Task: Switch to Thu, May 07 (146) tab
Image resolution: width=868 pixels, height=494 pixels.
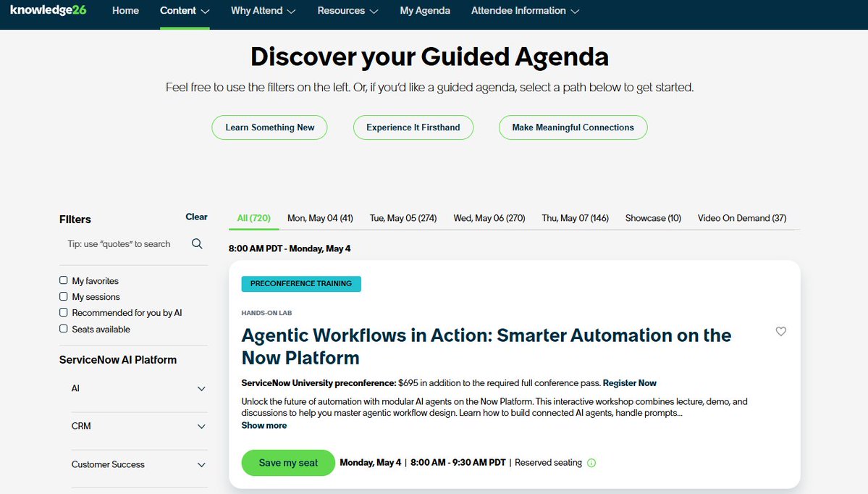Action: pos(575,218)
